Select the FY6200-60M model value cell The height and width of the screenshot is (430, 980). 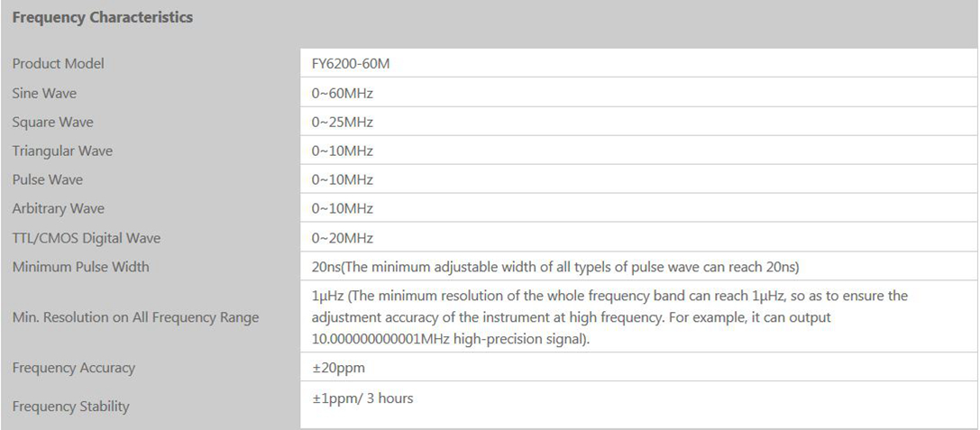coord(351,64)
